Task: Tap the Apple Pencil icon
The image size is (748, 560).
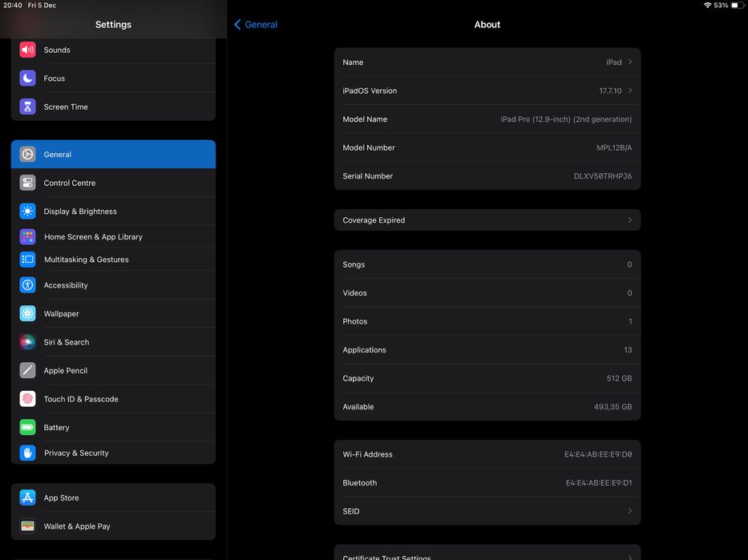Action: click(28, 370)
